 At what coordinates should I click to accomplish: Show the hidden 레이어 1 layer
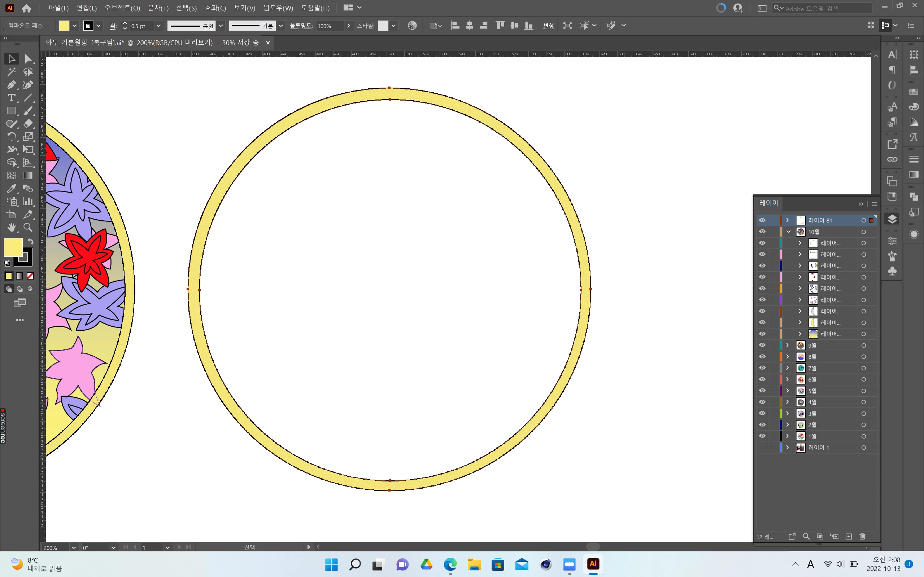tap(762, 448)
